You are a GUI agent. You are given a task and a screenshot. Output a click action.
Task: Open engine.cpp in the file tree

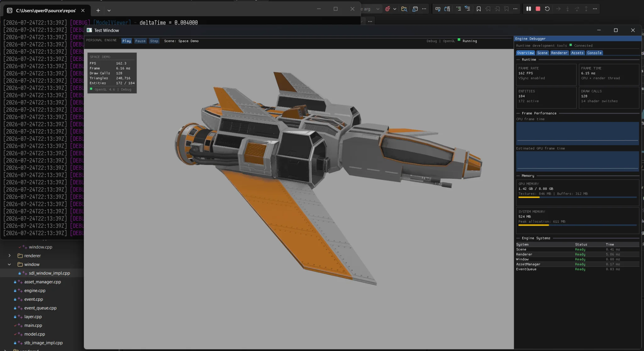[x=35, y=291]
